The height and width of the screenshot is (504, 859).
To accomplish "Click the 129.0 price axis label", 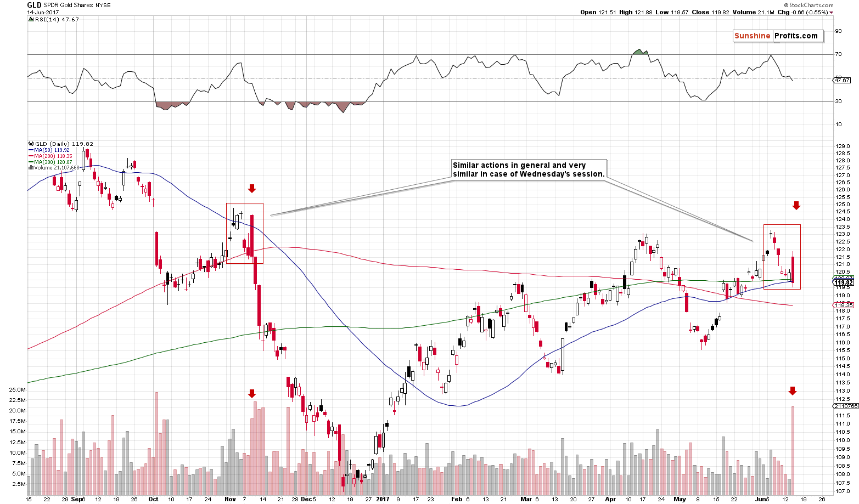I will [x=843, y=146].
